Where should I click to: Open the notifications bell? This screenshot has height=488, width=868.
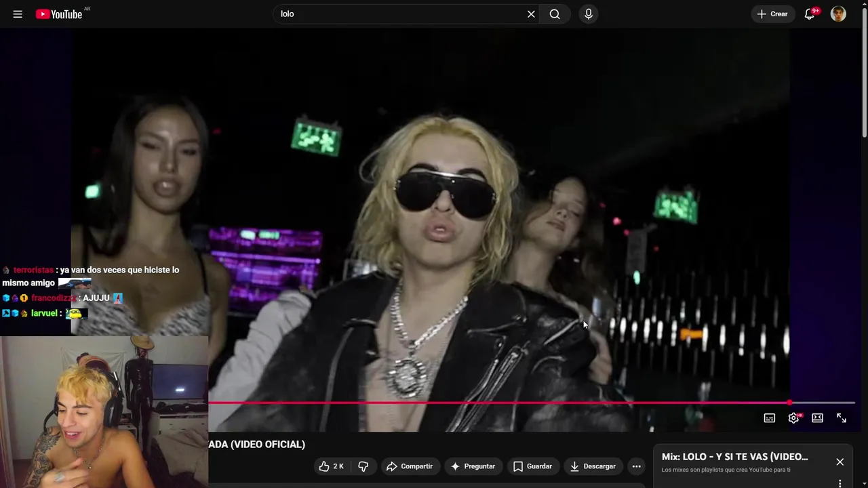coord(810,14)
